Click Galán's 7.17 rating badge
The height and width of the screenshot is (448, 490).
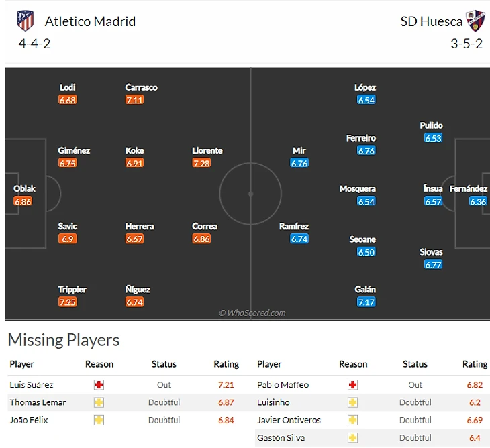(366, 302)
